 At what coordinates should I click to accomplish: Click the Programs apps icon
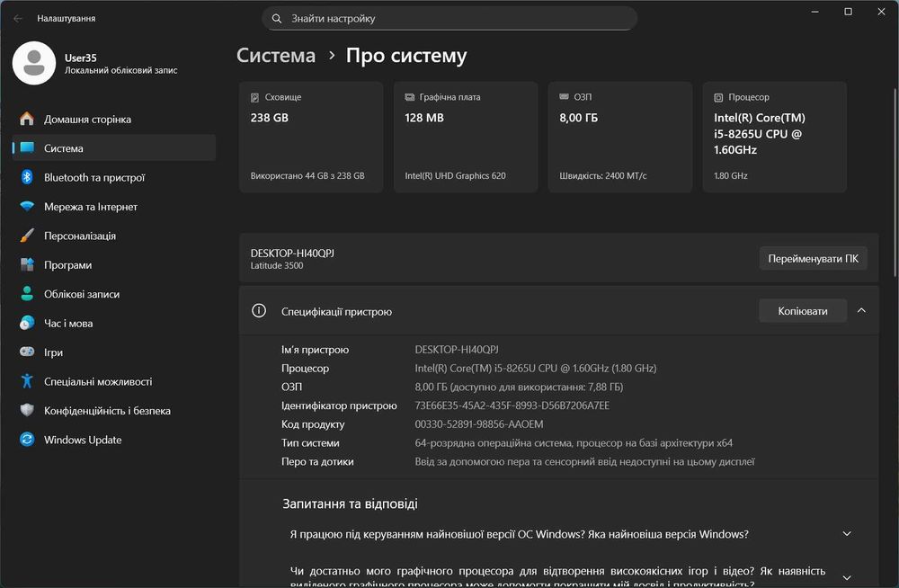27,264
